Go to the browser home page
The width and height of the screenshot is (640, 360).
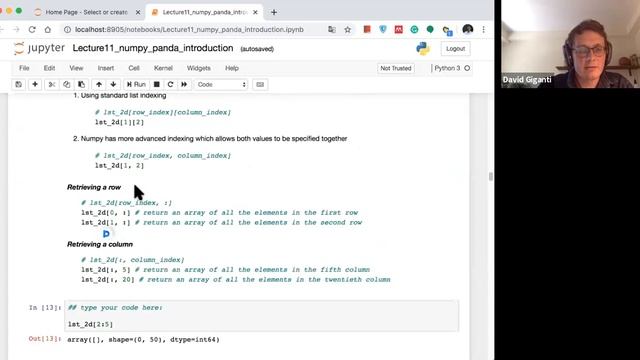coord(48,29)
